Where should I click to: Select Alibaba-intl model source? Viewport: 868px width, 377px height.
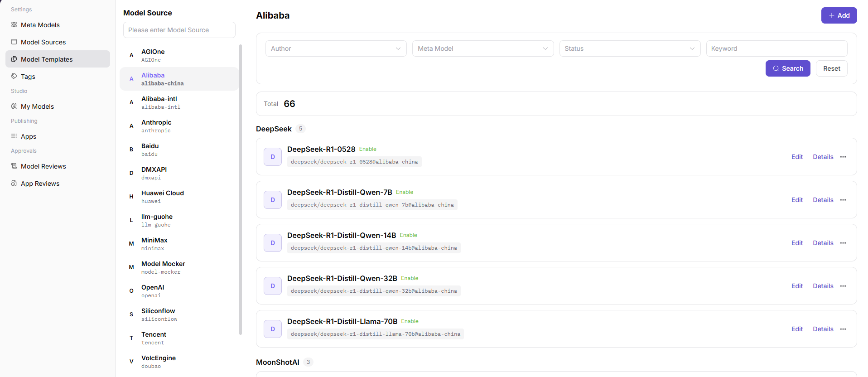click(179, 102)
